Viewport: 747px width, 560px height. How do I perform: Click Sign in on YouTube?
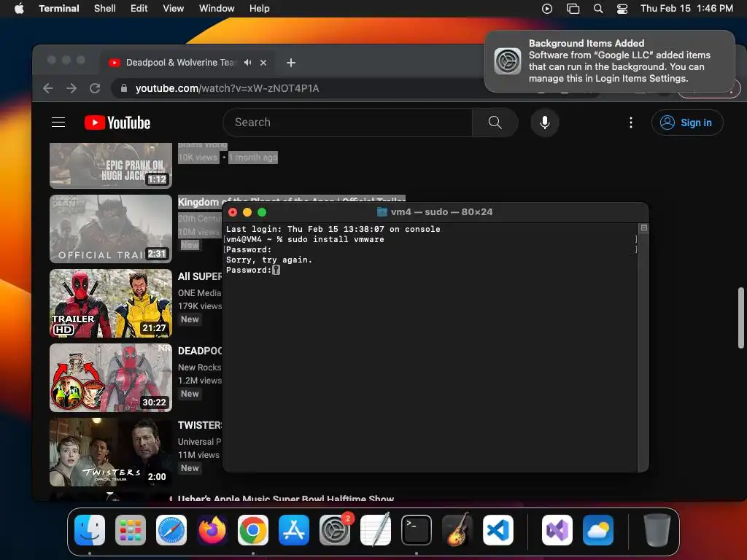coord(687,122)
